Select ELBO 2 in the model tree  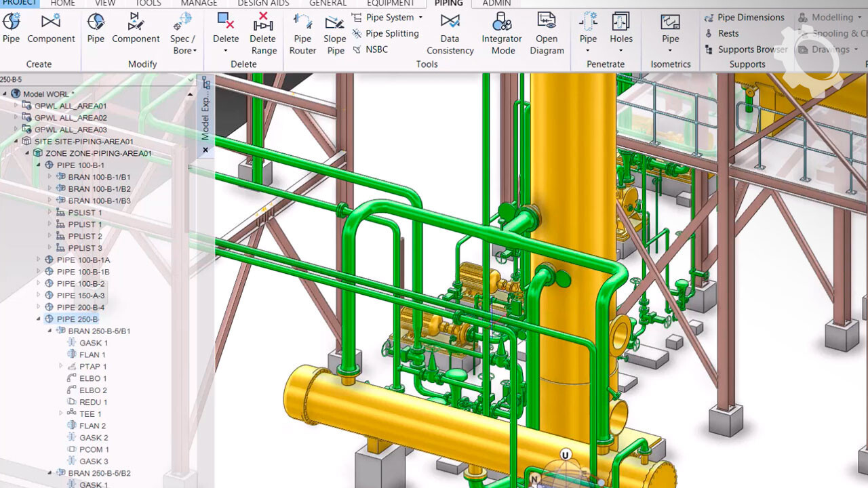[x=93, y=390]
